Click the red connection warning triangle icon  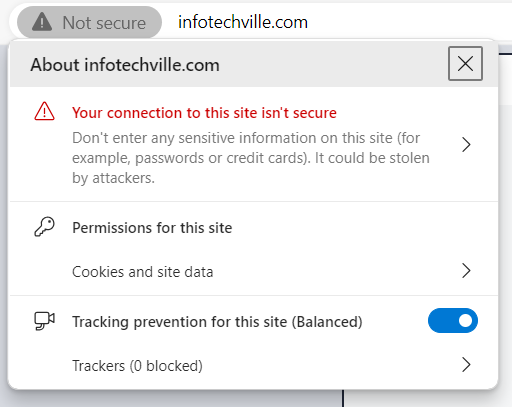(x=44, y=111)
